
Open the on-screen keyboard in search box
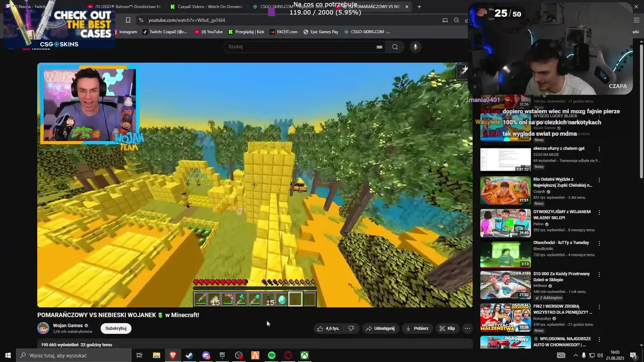pyautogui.click(x=379, y=47)
